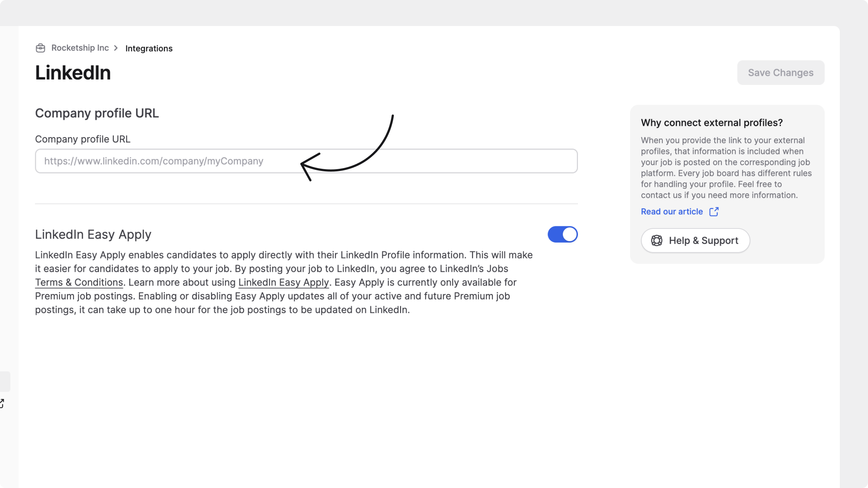The width and height of the screenshot is (868, 488).
Task: Click the Help & Support button label
Action: [x=703, y=241]
